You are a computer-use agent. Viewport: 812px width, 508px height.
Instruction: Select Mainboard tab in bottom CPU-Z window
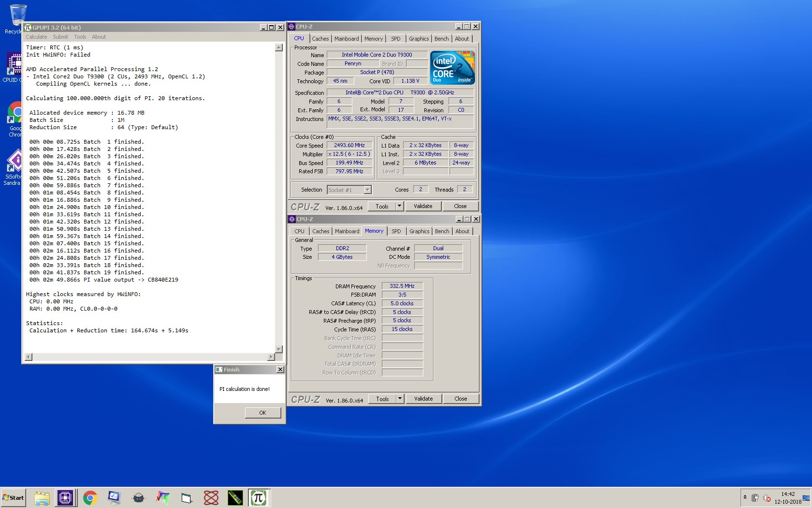coord(347,231)
